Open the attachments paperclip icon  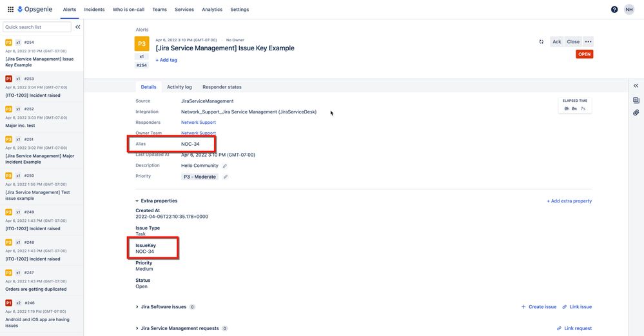(636, 112)
